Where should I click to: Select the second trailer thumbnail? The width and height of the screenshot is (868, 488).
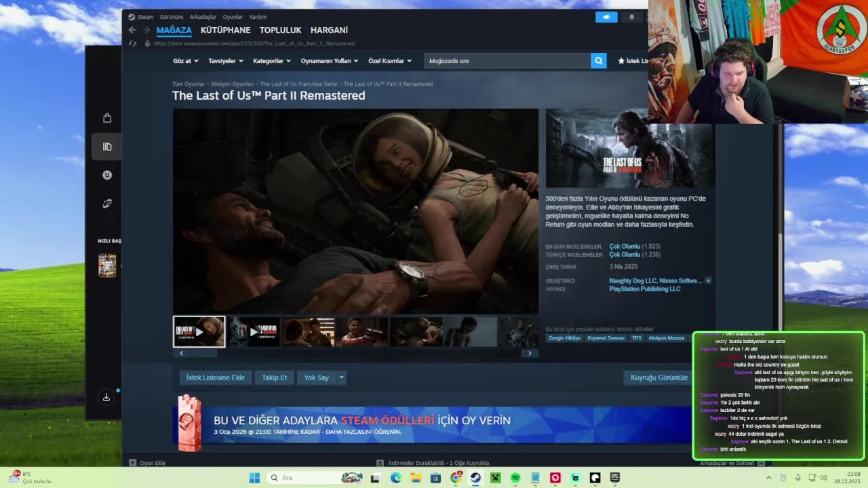254,332
